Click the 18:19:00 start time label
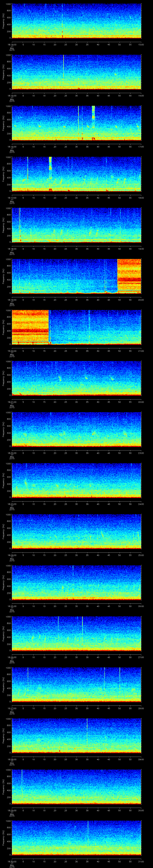This screenshot has width=153, height=868. (x=12, y=300)
